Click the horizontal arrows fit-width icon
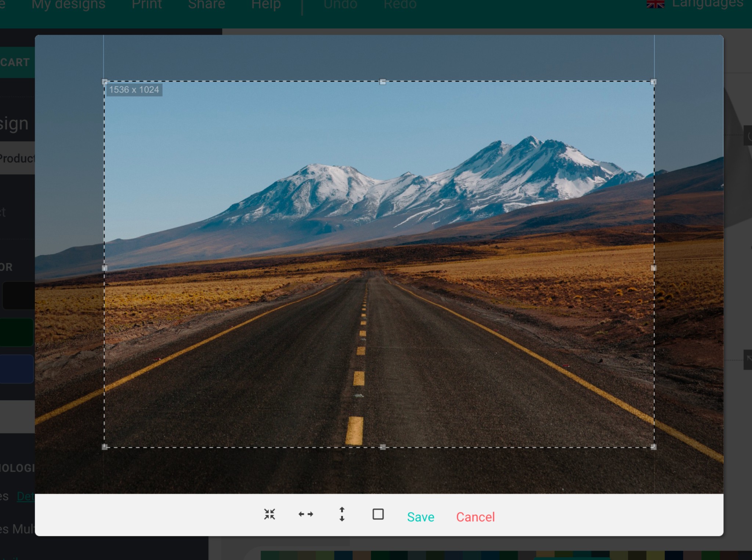This screenshot has height=560, width=752. coord(305,514)
